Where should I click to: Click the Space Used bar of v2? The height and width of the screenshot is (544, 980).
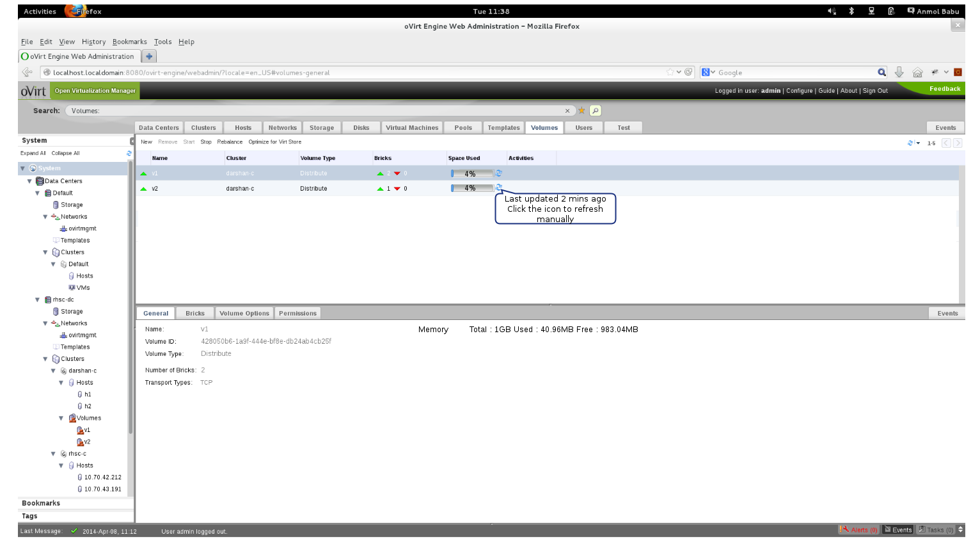coord(472,188)
